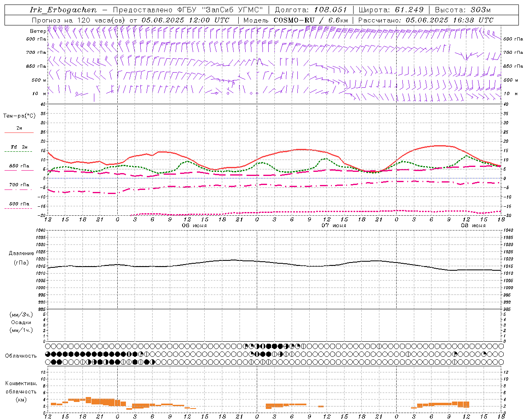Click the 'Широта: 61.249' latitude value
The width and height of the screenshot is (525, 420).
391,10
